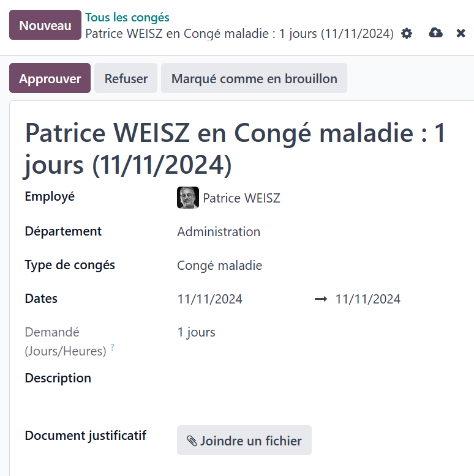Click the paperclip icon in attach button

(192, 441)
